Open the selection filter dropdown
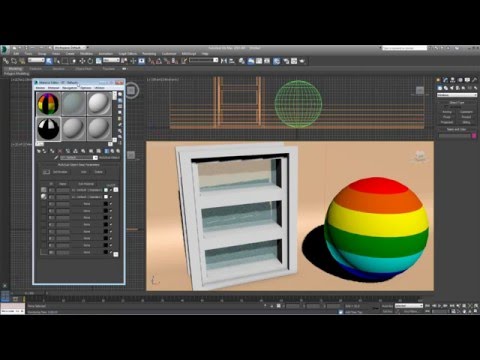Viewport: 480px width, 360px height. tap(36, 60)
